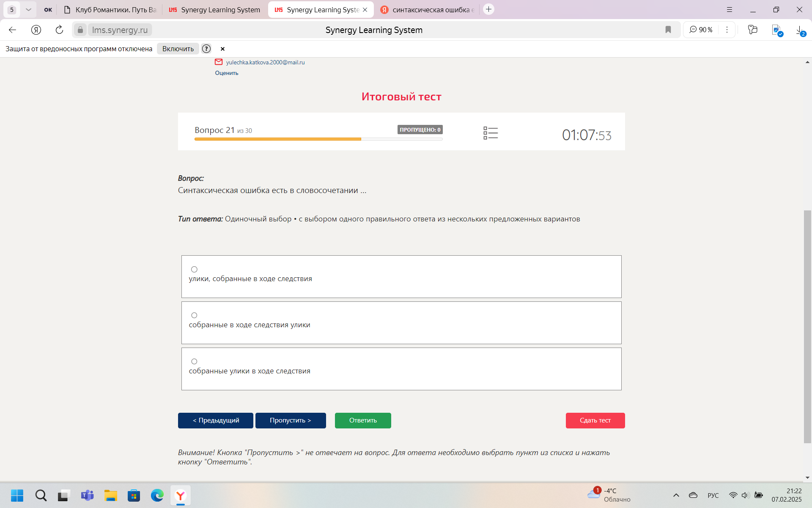Click the 'Пропустить >' button
812x508 pixels.
(291, 420)
